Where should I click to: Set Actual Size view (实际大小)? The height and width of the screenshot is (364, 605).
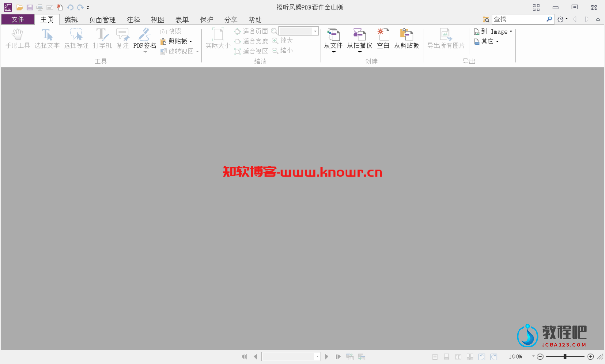tap(218, 39)
